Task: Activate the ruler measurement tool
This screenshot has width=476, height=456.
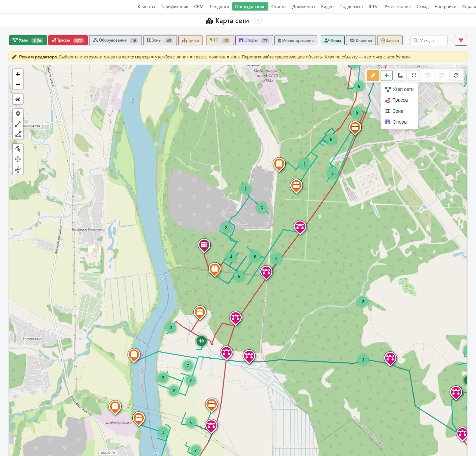Action: [400, 75]
